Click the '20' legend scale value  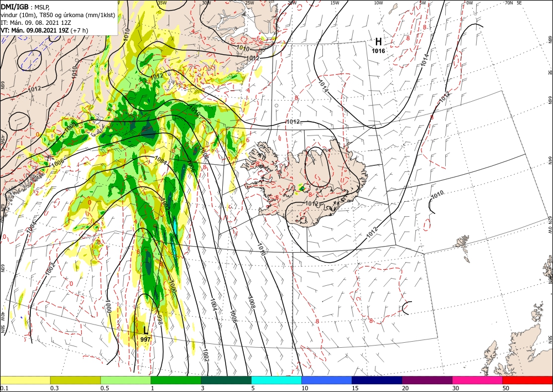coord(405,388)
